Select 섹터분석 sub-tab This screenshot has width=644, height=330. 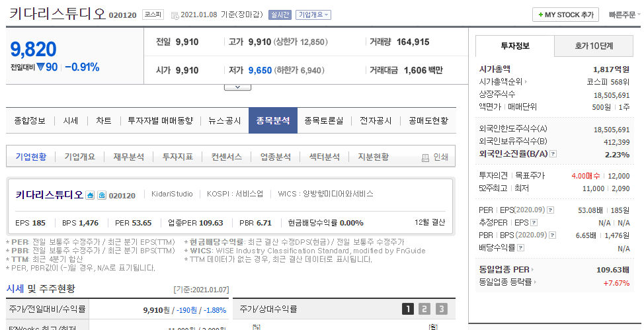click(x=324, y=157)
